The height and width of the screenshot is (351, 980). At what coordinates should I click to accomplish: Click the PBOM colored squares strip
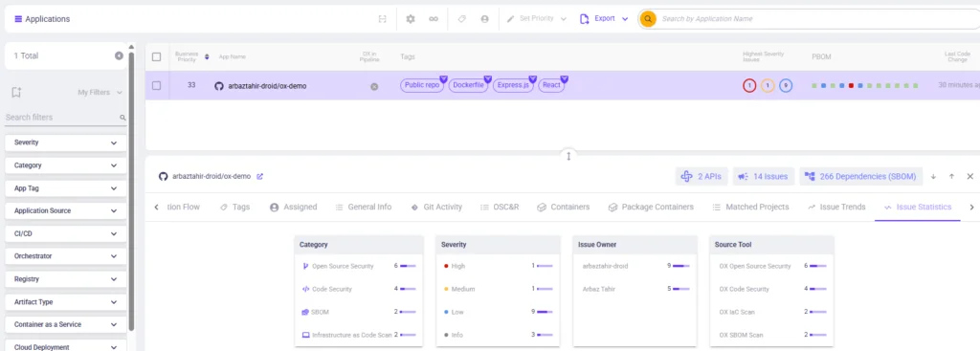864,85
